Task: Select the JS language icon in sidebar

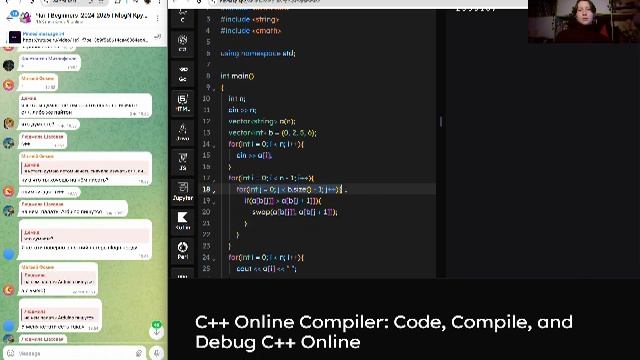Action: 182,162
